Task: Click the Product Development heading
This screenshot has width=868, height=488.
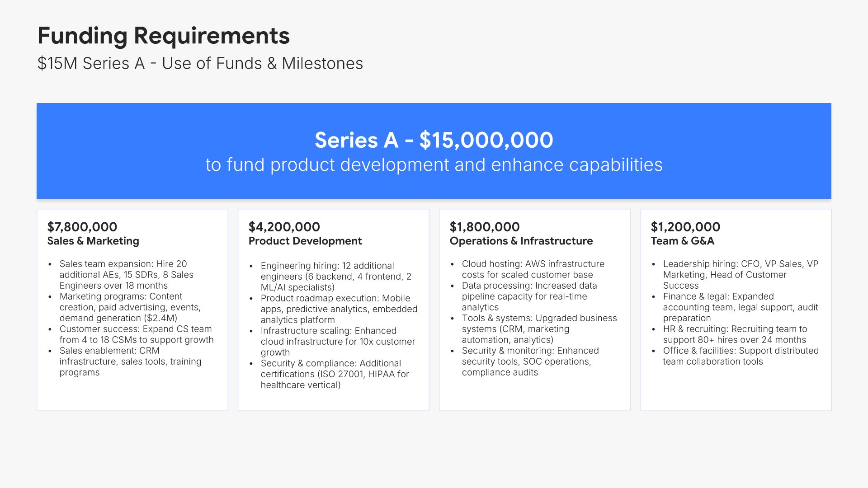Action: pyautogui.click(x=305, y=241)
